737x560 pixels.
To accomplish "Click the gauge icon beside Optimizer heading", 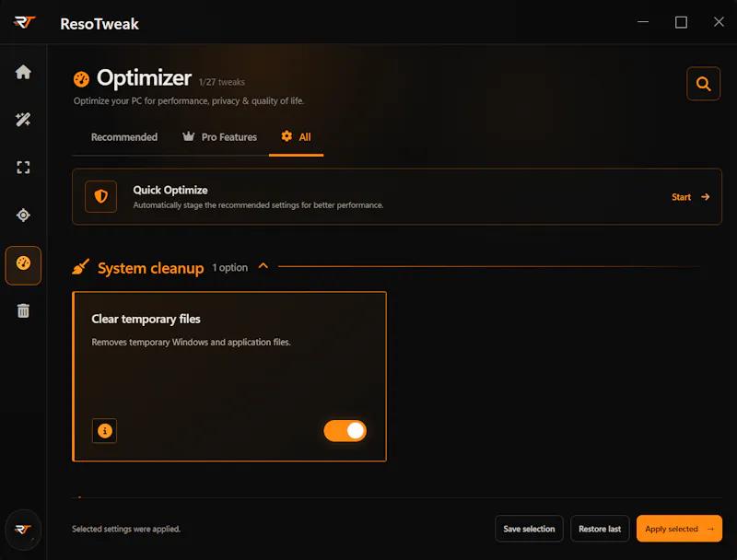I will 81,79.
